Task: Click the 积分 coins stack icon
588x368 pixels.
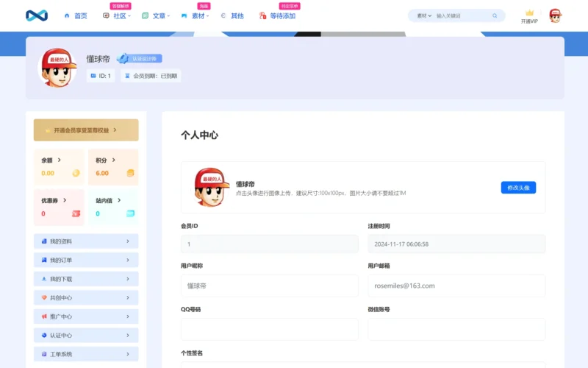Action: point(130,173)
